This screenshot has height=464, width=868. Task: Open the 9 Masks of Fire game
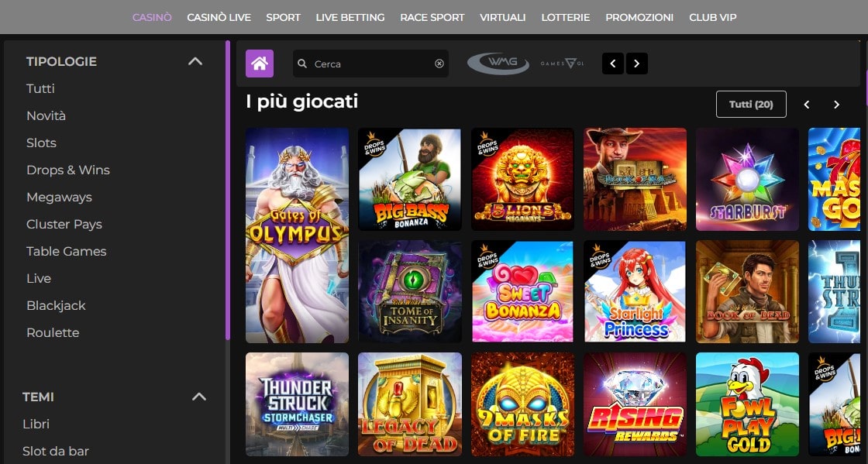522,404
